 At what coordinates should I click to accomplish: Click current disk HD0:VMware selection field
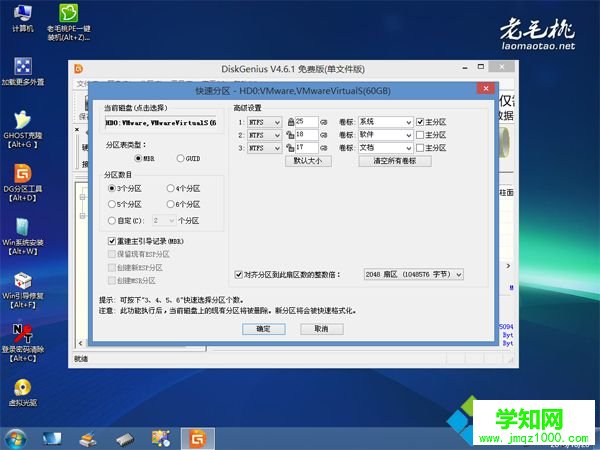coord(161,123)
